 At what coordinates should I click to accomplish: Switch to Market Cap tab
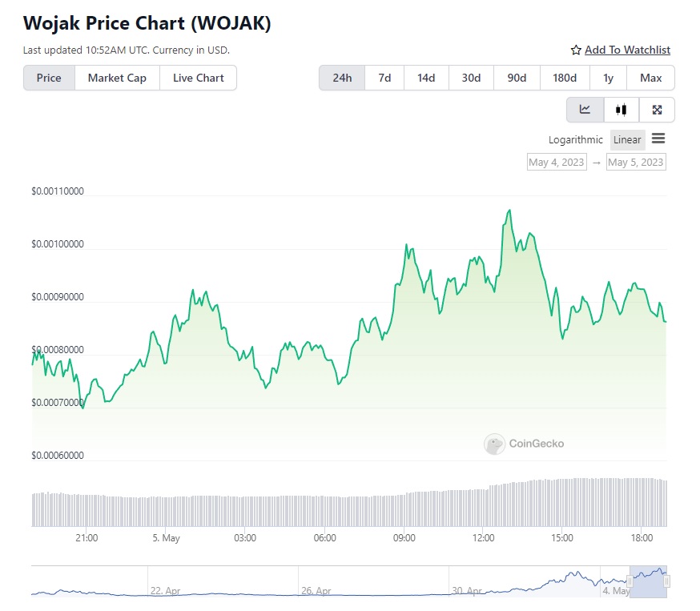(117, 78)
